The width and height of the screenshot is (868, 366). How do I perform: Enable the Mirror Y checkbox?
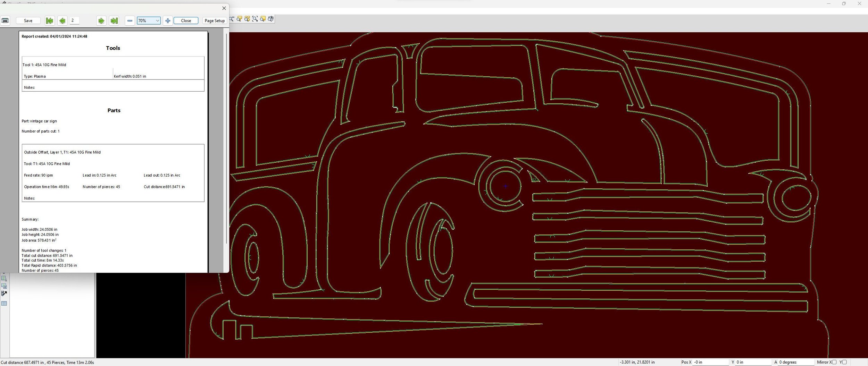(844, 362)
